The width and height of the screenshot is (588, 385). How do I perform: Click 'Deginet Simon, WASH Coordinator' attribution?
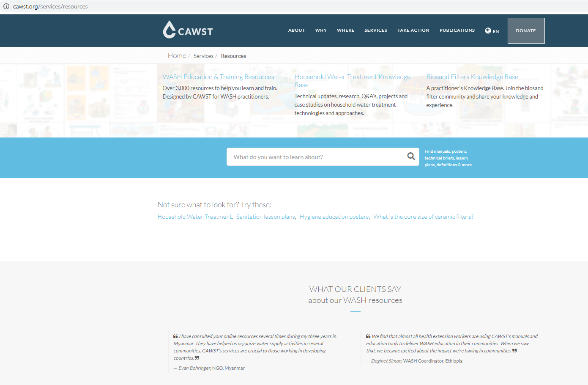click(414, 361)
